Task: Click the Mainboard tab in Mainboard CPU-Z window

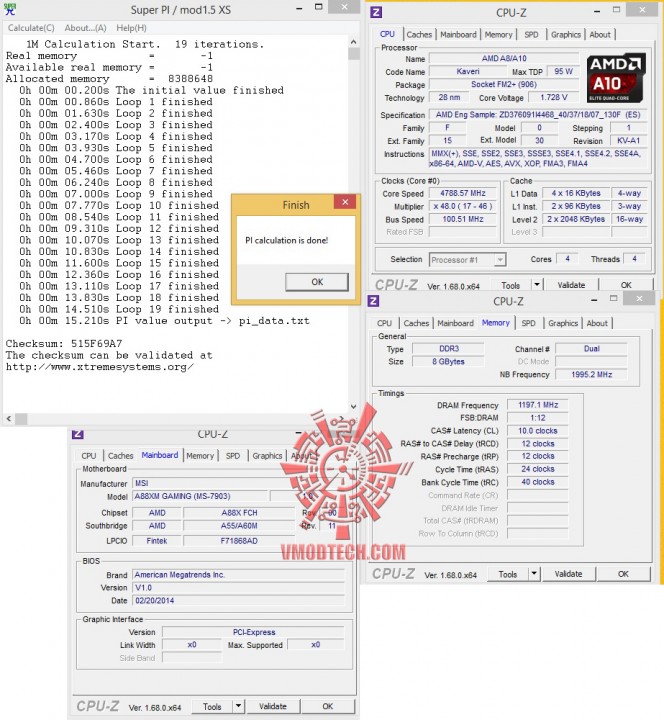Action: 160,455
